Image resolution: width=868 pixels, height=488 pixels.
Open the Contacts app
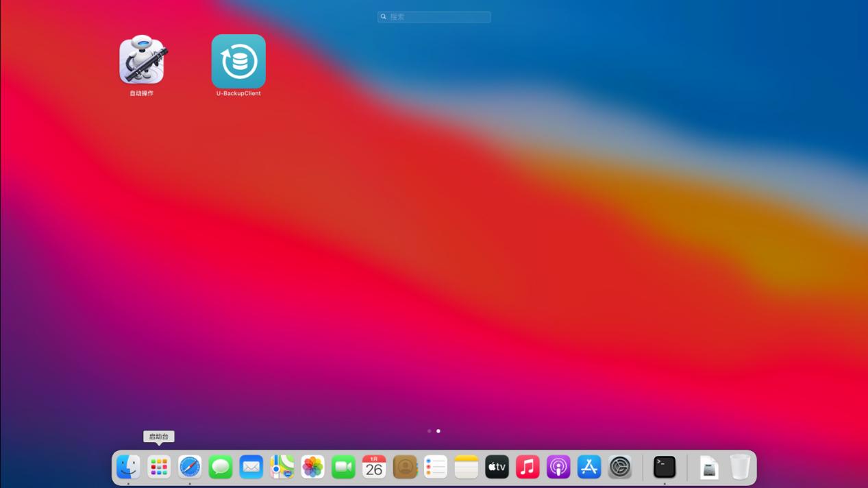click(x=405, y=467)
